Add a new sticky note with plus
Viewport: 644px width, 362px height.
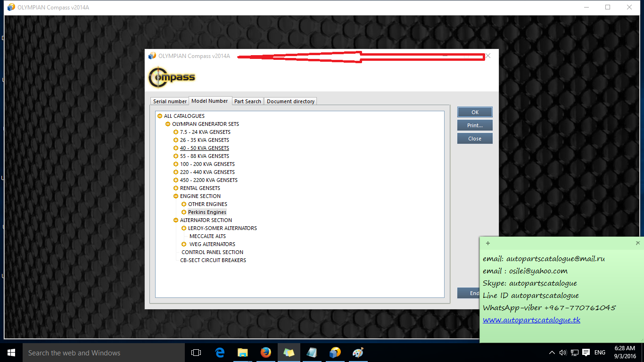(x=488, y=243)
